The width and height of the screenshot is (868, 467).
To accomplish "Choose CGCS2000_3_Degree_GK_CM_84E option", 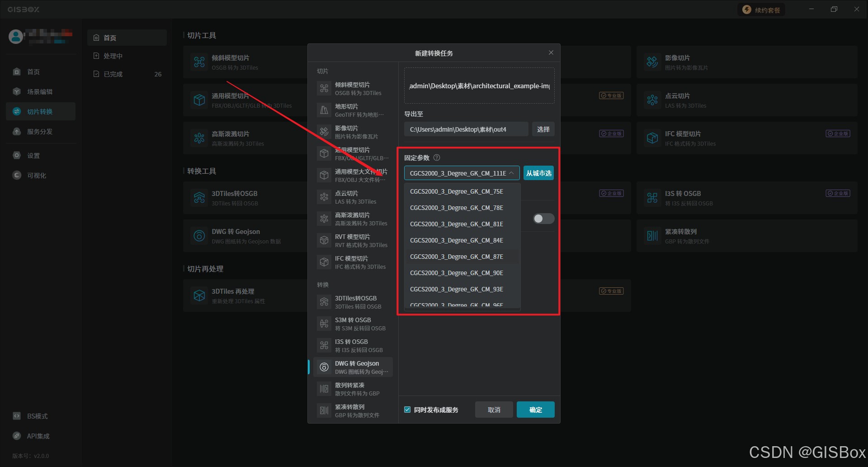I will click(x=462, y=240).
